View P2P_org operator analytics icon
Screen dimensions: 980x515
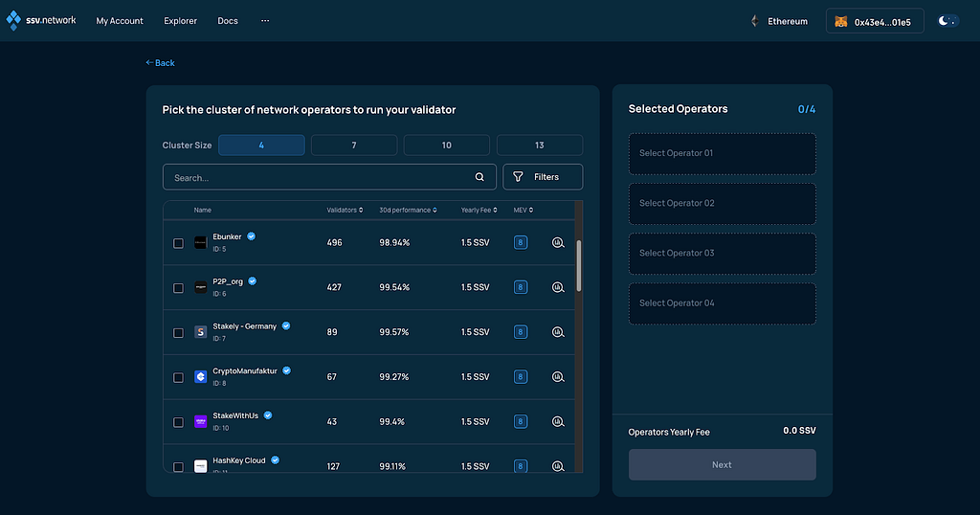(558, 287)
